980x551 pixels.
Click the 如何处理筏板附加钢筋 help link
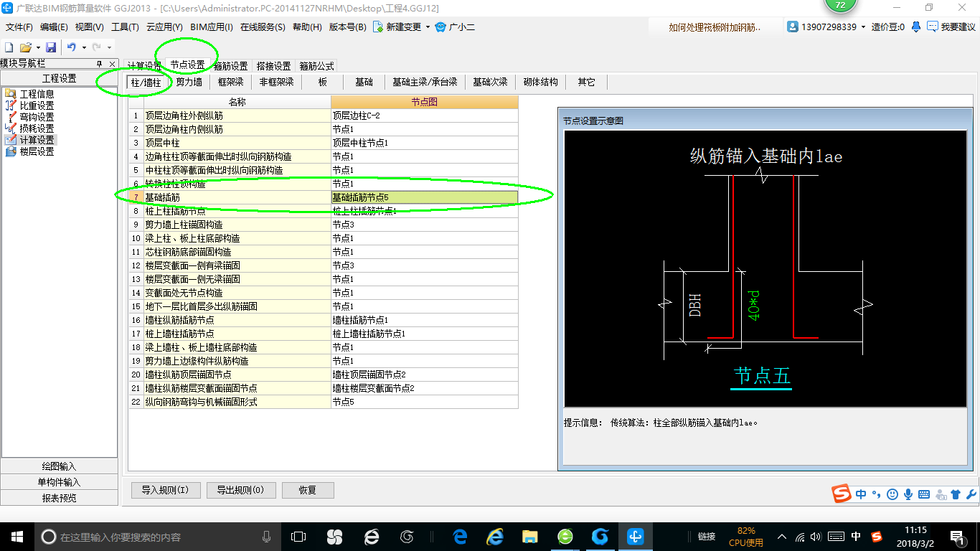(715, 27)
